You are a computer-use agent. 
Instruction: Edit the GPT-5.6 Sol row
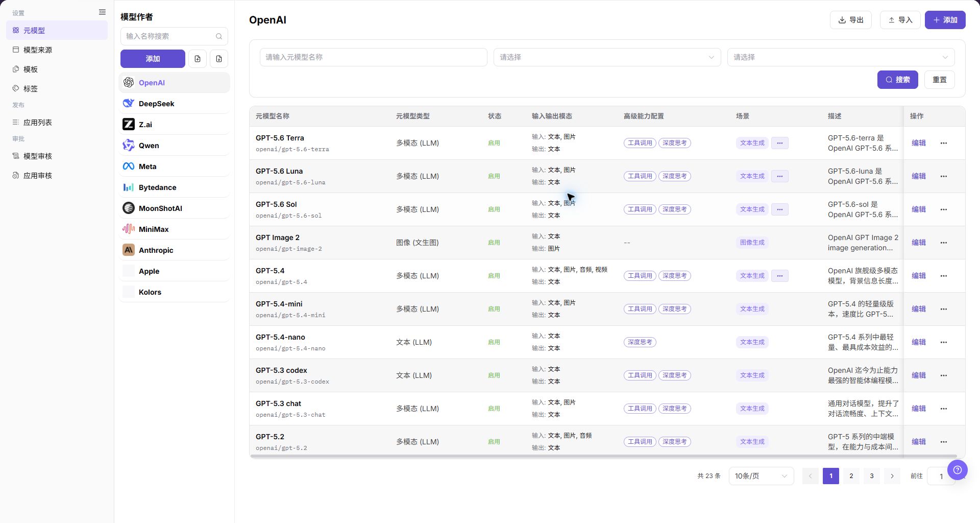pos(919,209)
